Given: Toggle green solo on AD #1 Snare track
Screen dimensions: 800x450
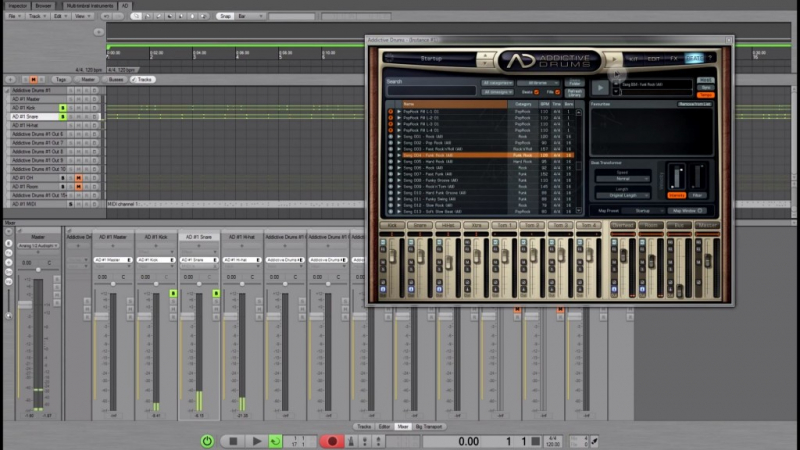Looking at the screenshot, I should (x=63, y=117).
